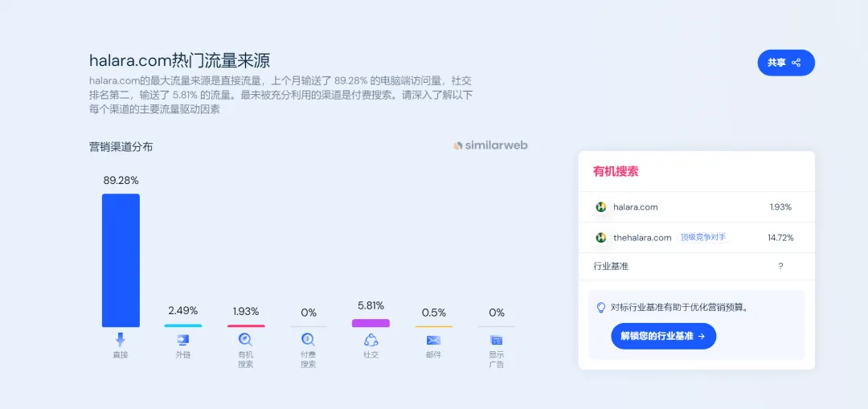
Task: Click the purple 5.81% social bar
Action: pos(371,323)
